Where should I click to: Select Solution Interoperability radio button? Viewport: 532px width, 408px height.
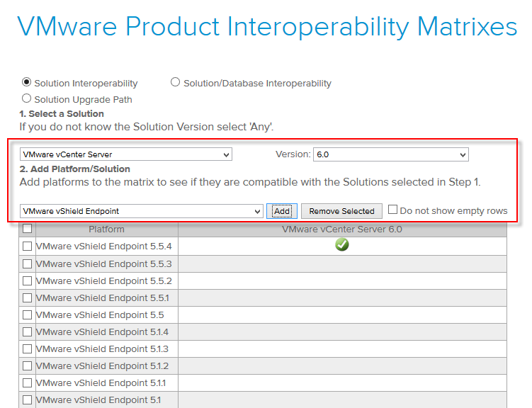(26, 82)
